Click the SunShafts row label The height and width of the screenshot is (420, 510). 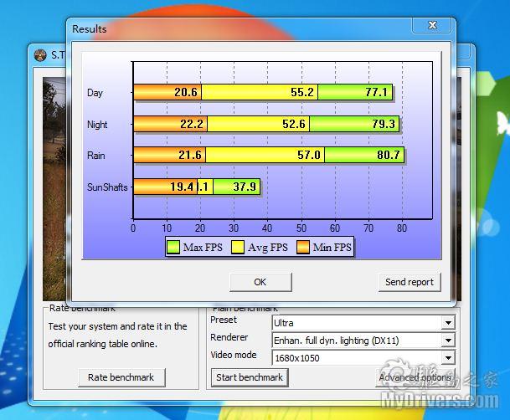107,187
